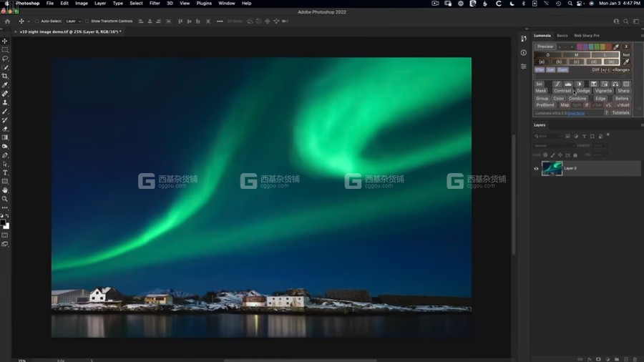644x362 pixels.
Task: Click Lumenzia levels histogram icon button
Action: click(568, 84)
